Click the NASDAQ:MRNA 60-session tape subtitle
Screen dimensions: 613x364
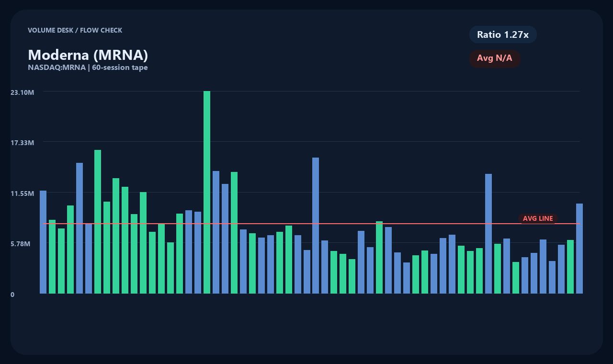point(88,68)
